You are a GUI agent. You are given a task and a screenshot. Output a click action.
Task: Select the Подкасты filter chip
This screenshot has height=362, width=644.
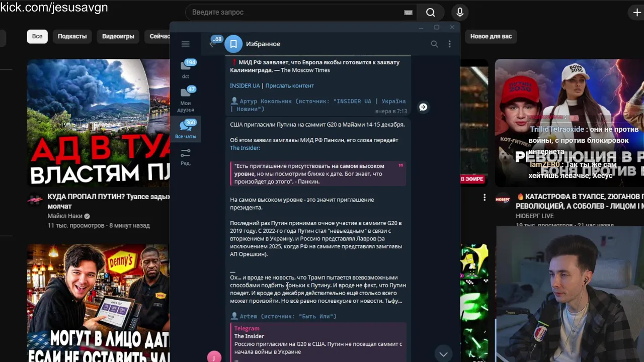(x=72, y=36)
